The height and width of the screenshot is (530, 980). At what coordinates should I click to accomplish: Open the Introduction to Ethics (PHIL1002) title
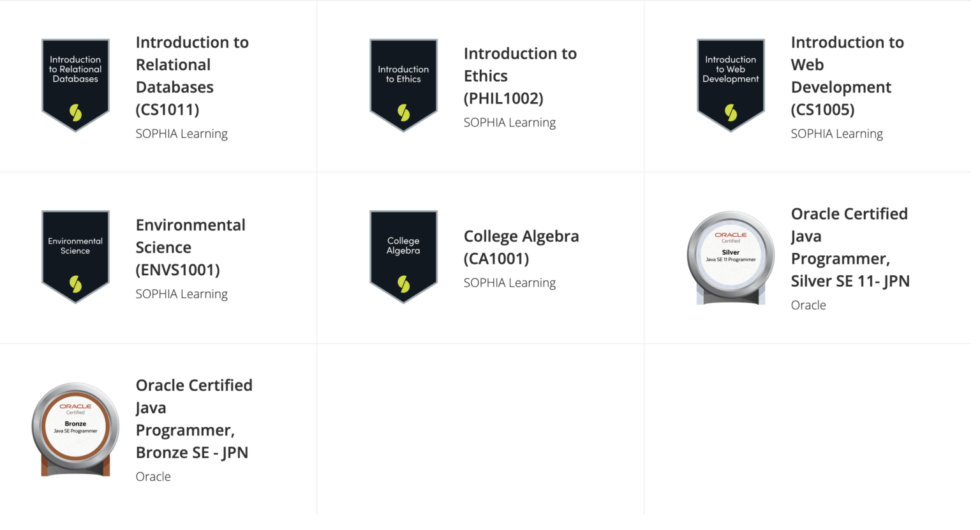pos(519,76)
